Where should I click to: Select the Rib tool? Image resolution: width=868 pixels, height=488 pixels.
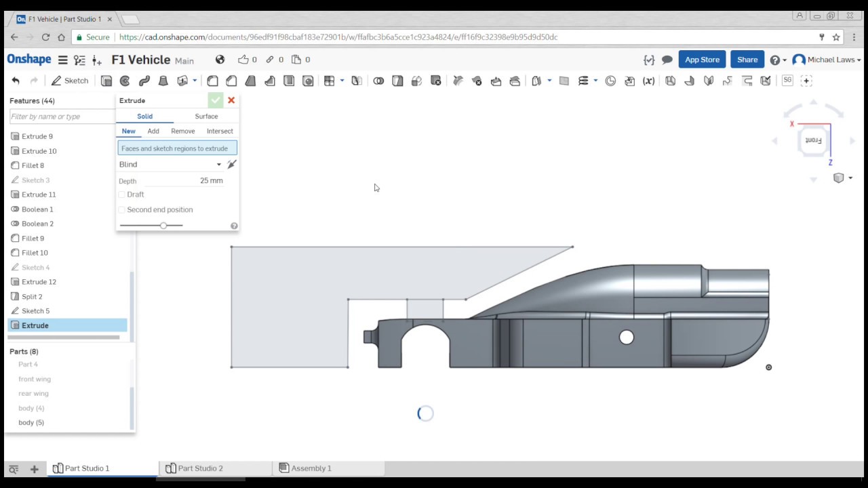coord(270,81)
